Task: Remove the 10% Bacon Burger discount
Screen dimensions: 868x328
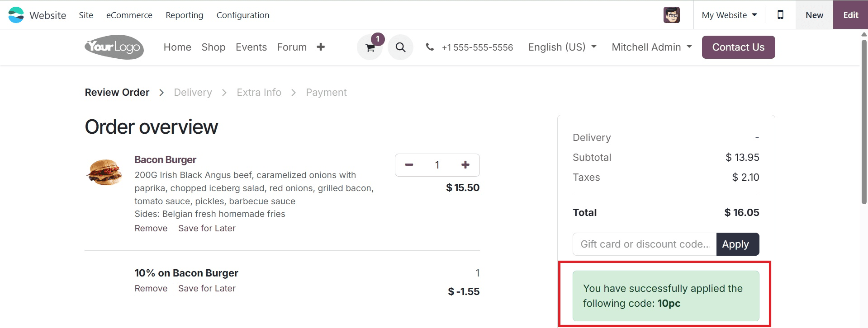Action: click(x=151, y=288)
